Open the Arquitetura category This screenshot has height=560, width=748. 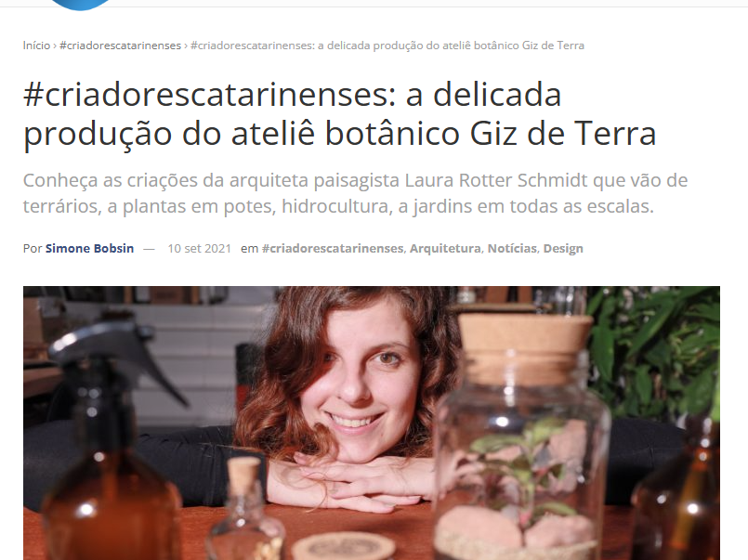pyautogui.click(x=445, y=248)
